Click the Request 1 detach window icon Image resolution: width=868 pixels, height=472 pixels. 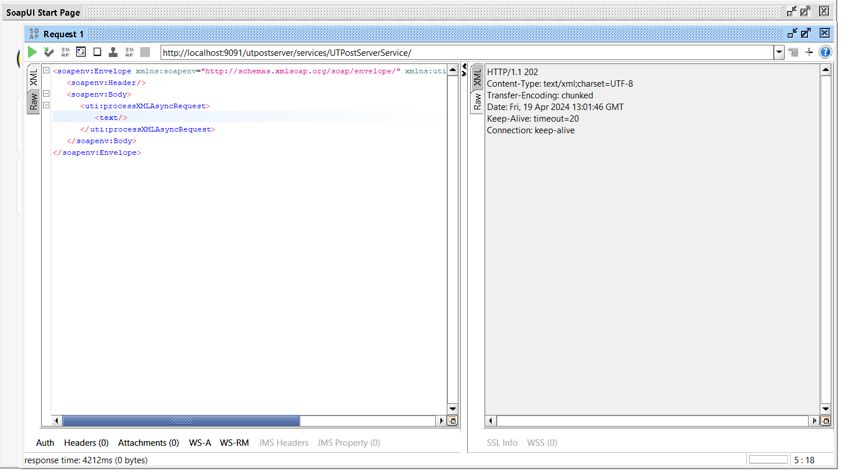[792, 33]
